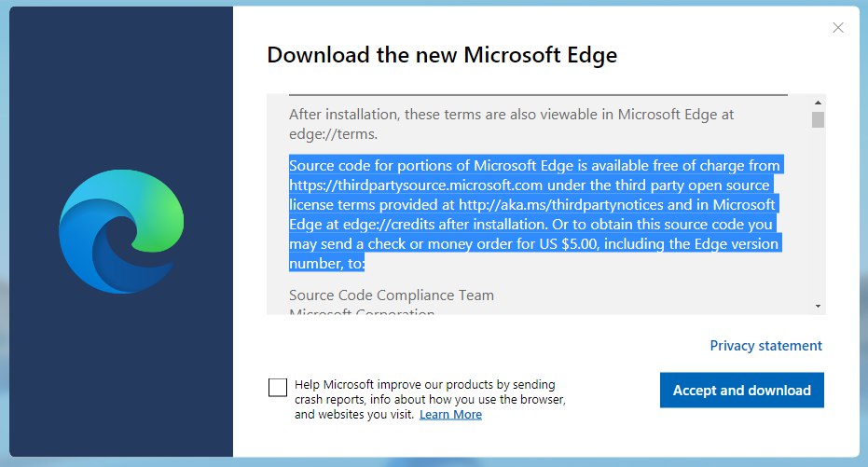Click the terms scrollbar thumb
Image resolution: width=868 pixels, height=467 pixels.
818,119
